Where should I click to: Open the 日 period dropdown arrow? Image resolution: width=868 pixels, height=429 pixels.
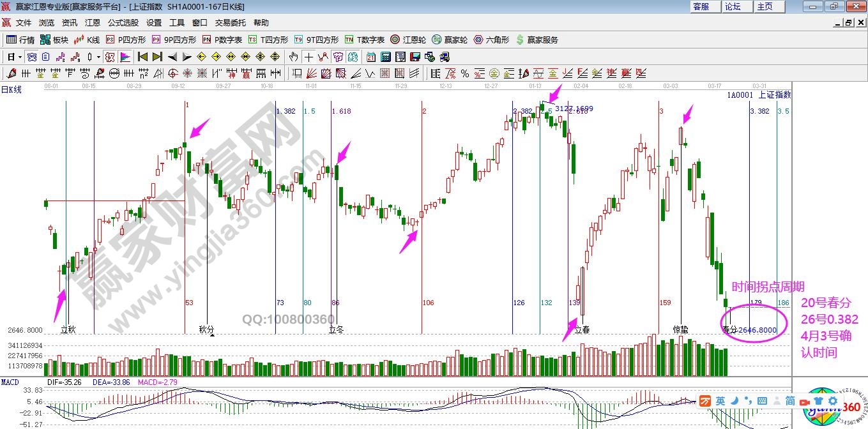point(20,57)
